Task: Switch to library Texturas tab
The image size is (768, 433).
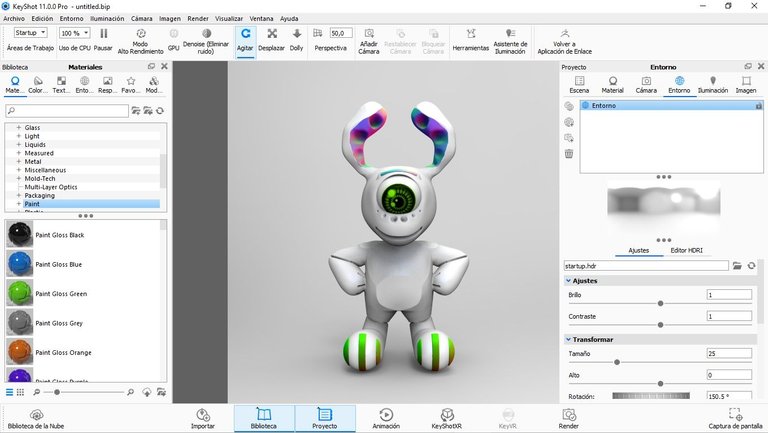Action: [61, 85]
